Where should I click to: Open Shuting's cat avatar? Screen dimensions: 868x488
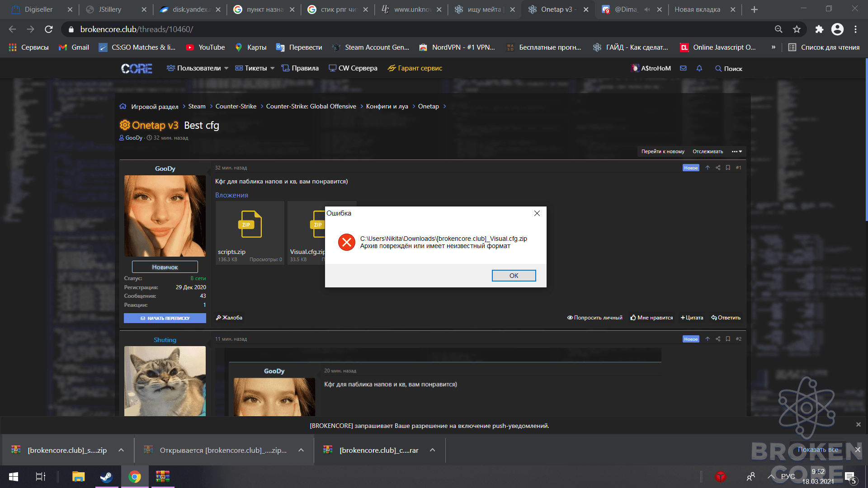coord(165,381)
